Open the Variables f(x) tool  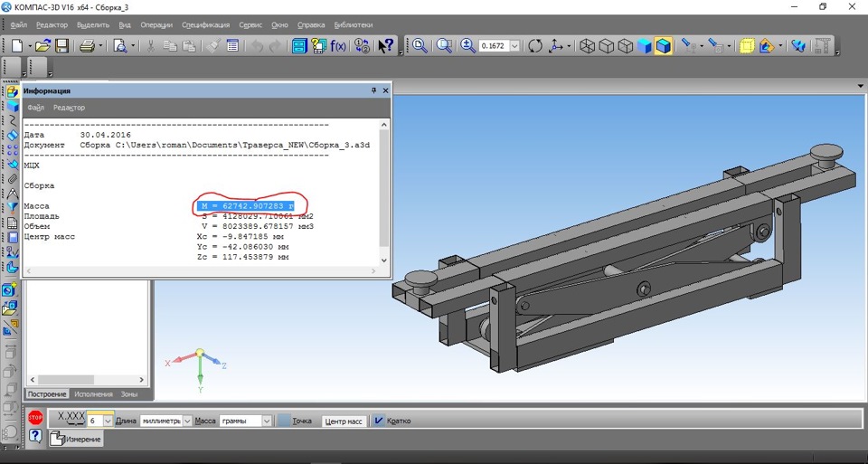click(337, 45)
